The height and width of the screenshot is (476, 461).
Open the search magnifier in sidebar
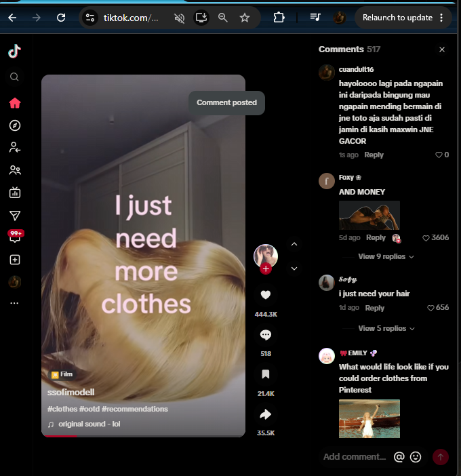[x=14, y=77]
